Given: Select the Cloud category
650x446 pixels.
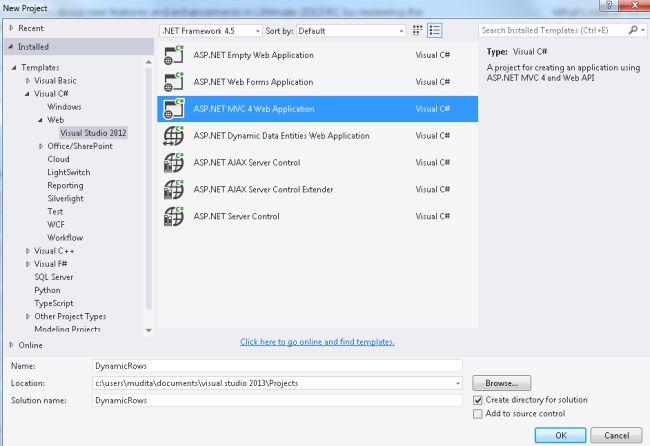Looking at the screenshot, I should 58,159.
